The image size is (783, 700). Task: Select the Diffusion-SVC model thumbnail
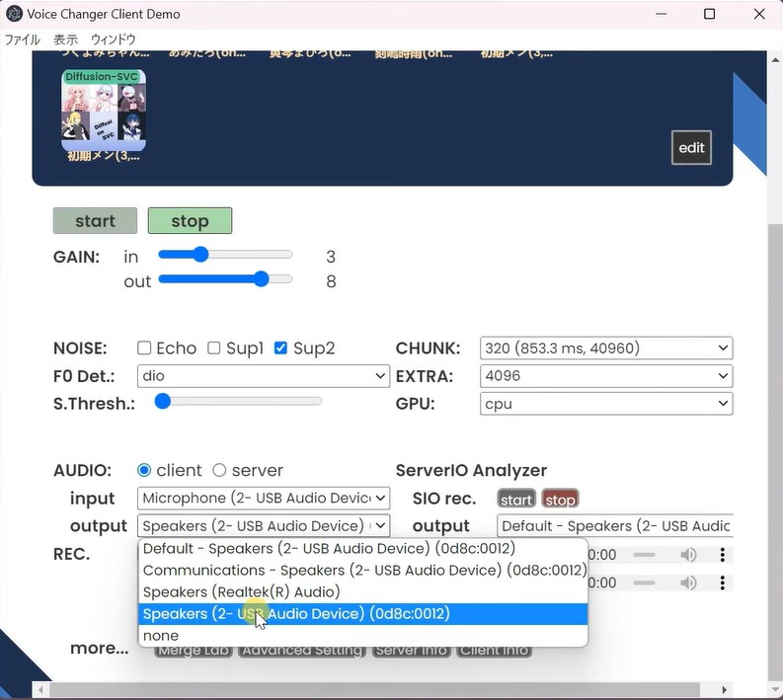click(x=104, y=110)
